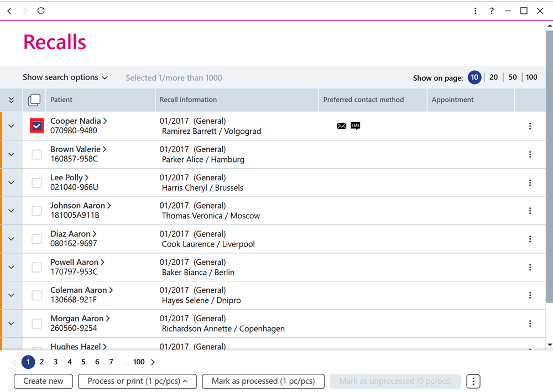
Task: Go to page 2
Action: pos(41,362)
